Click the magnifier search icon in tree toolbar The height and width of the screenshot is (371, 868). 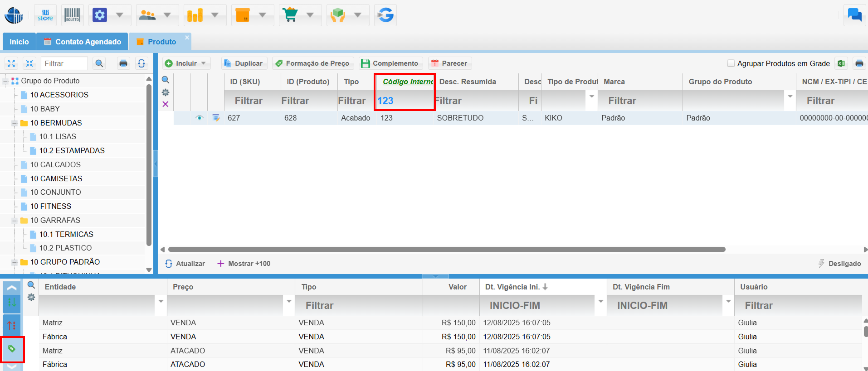tap(99, 63)
